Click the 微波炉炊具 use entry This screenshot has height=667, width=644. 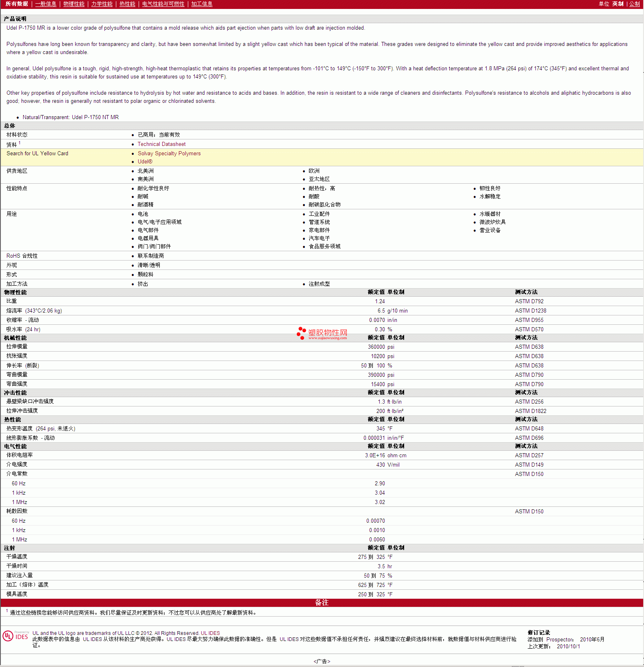click(x=492, y=222)
